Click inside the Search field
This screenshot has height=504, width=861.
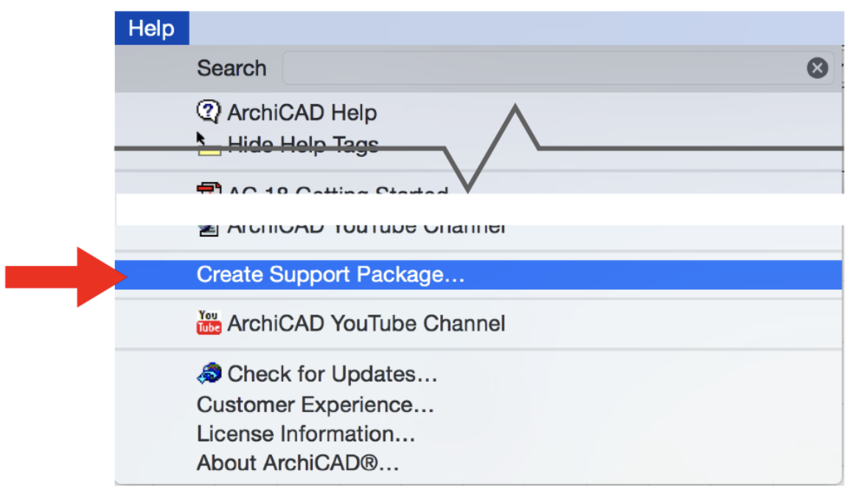516,67
